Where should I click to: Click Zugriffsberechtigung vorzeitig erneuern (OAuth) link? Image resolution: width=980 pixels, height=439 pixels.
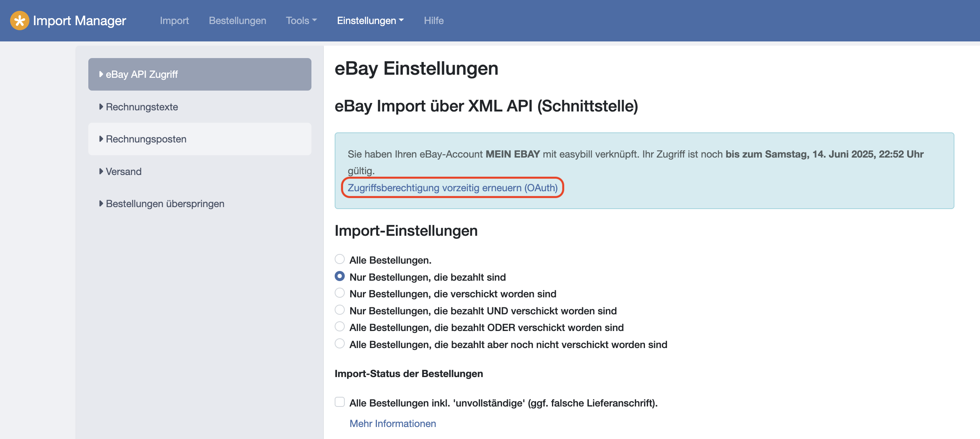tap(452, 188)
